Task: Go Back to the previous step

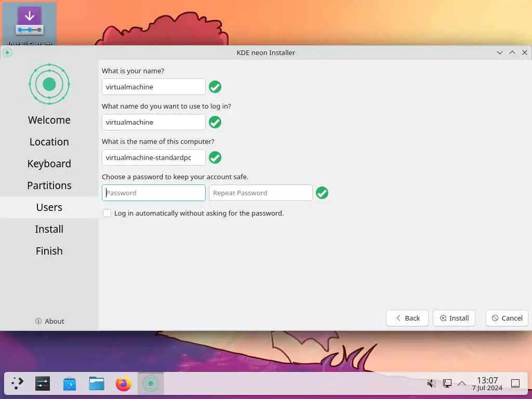Action: [x=407, y=318]
